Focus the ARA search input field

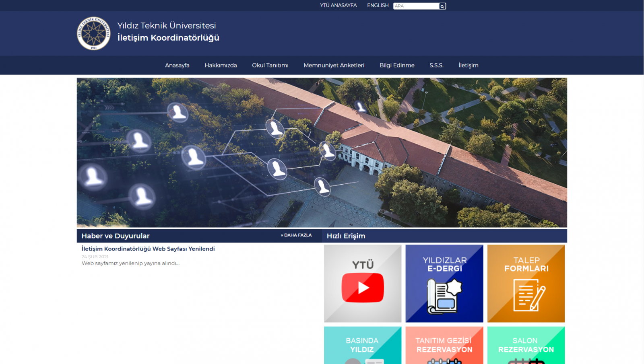pyautogui.click(x=416, y=6)
